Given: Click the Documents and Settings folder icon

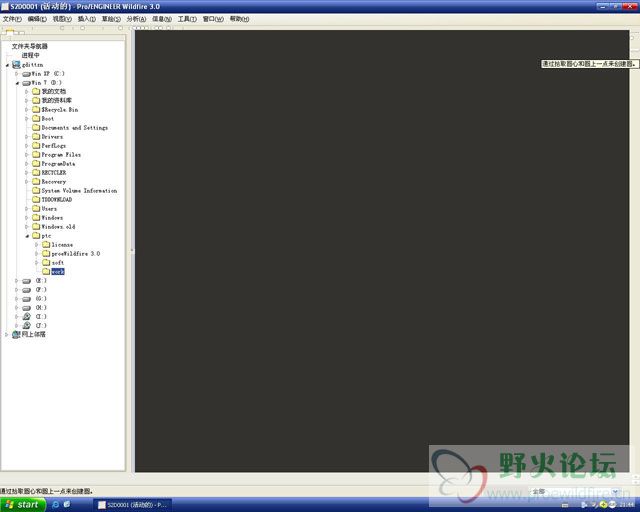Looking at the screenshot, I should pyautogui.click(x=36, y=127).
